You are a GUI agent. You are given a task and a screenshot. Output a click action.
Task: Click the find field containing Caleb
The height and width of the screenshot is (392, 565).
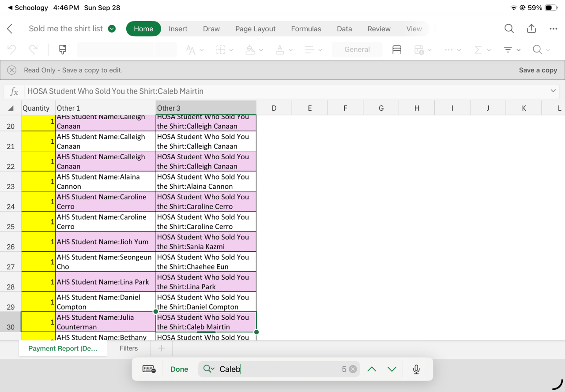278,369
